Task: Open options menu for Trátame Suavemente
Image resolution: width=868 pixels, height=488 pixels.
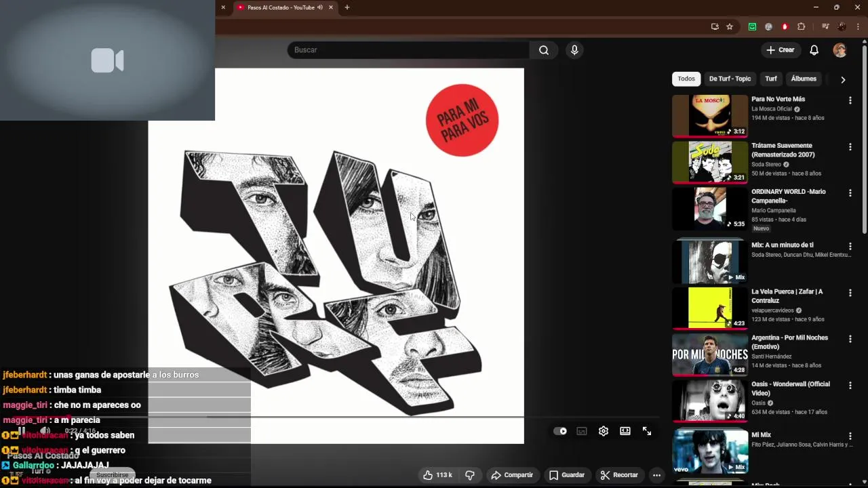Action: [850, 146]
